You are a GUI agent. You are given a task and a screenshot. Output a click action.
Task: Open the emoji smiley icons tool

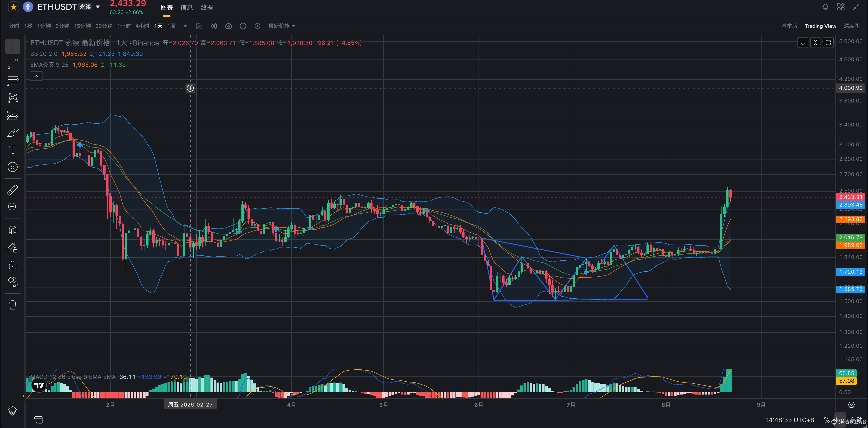tap(12, 167)
